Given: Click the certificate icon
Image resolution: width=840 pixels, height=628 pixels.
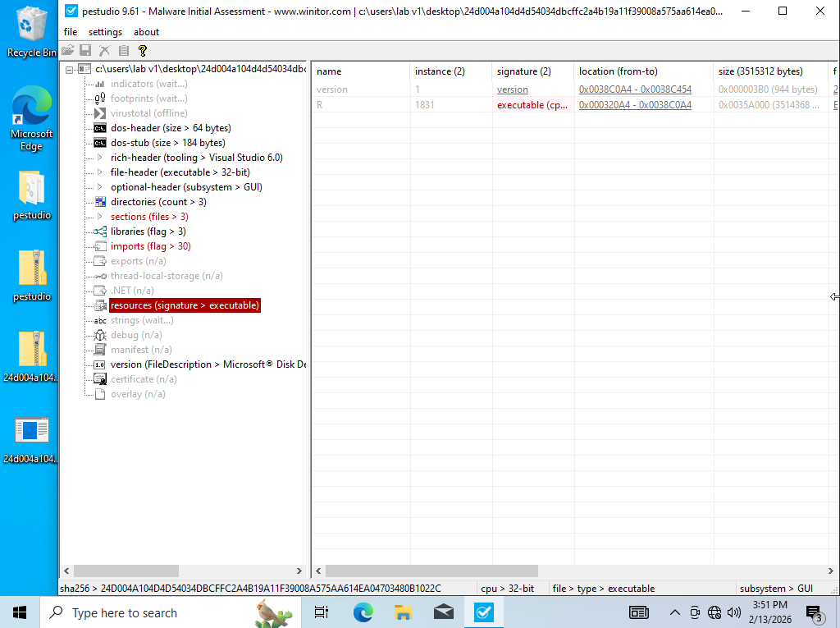Looking at the screenshot, I should [100, 379].
